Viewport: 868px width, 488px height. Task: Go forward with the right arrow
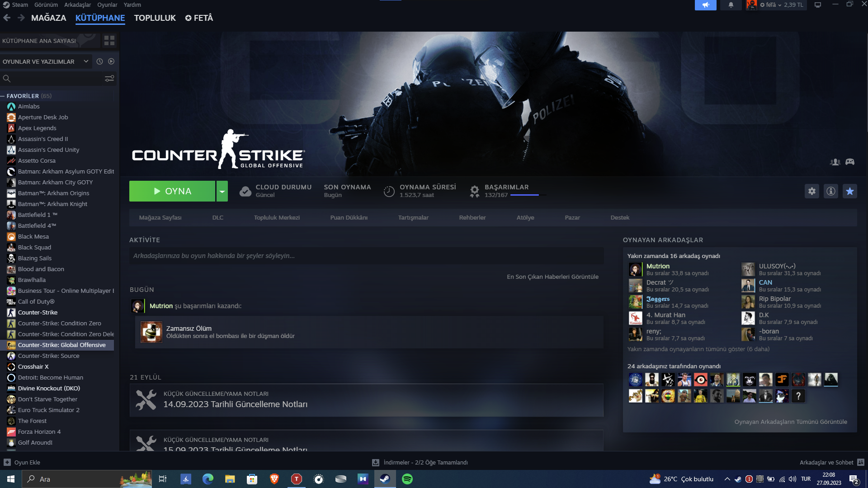pyautogui.click(x=21, y=18)
